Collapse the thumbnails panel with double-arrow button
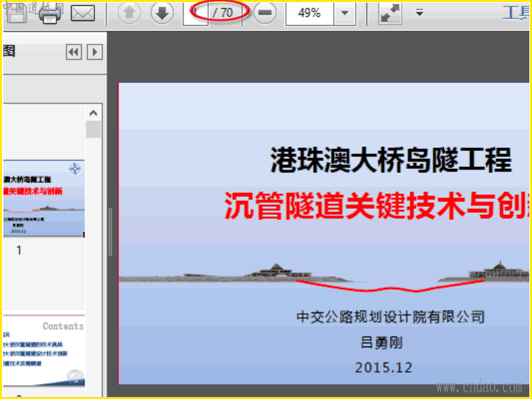Screen dimensions: 532x399 [x=74, y=52]
